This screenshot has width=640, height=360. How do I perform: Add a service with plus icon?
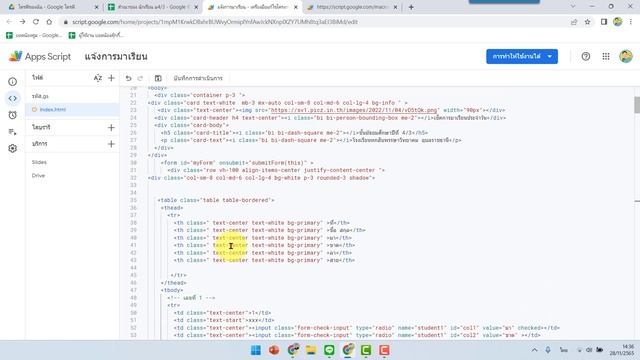(x=111, y=144)
